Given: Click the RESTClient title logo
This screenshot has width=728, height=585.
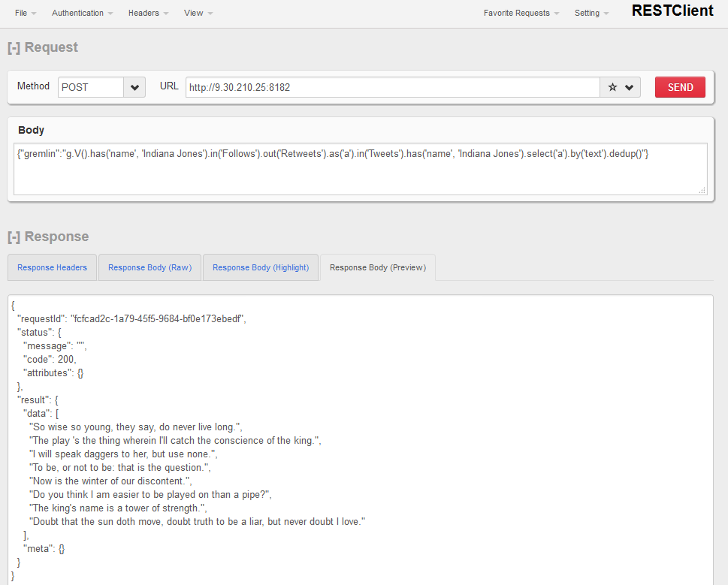Looking at the screenshot, I should pos(672,11).
